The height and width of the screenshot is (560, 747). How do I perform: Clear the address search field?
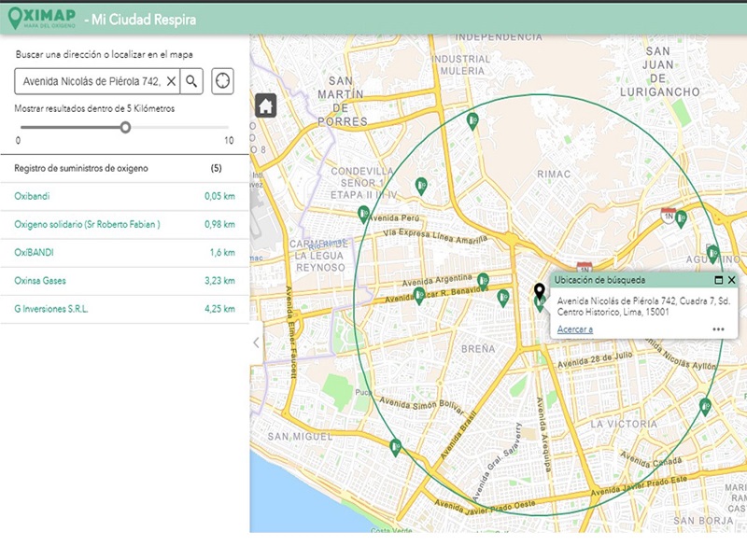tap(171, 81)
